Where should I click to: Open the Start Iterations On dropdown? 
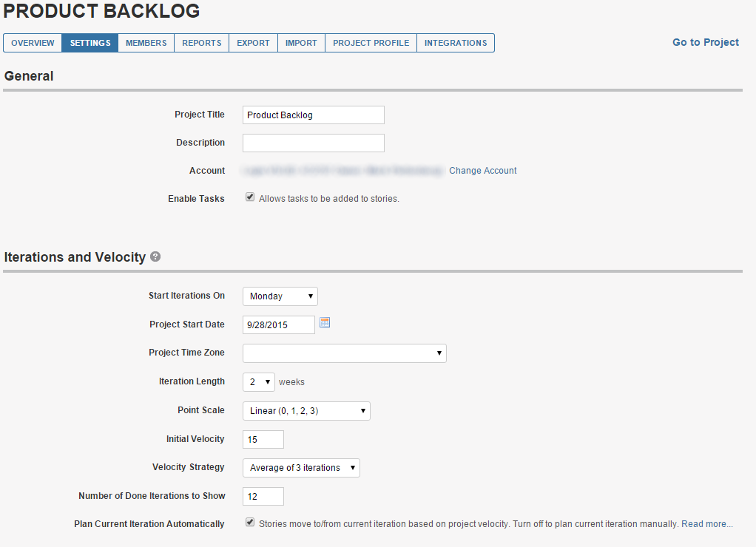(x=280, y=296)
